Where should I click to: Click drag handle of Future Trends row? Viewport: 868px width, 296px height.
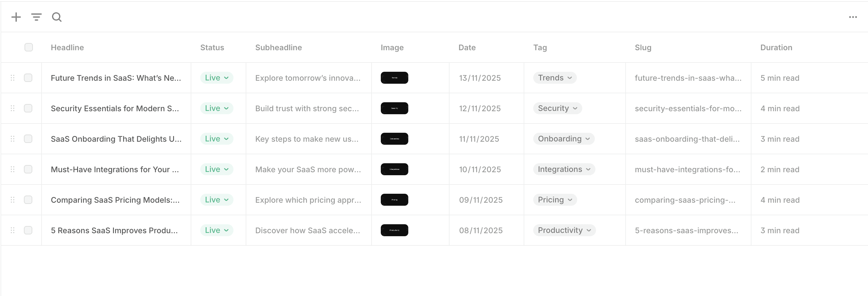(x=13, y=78)
